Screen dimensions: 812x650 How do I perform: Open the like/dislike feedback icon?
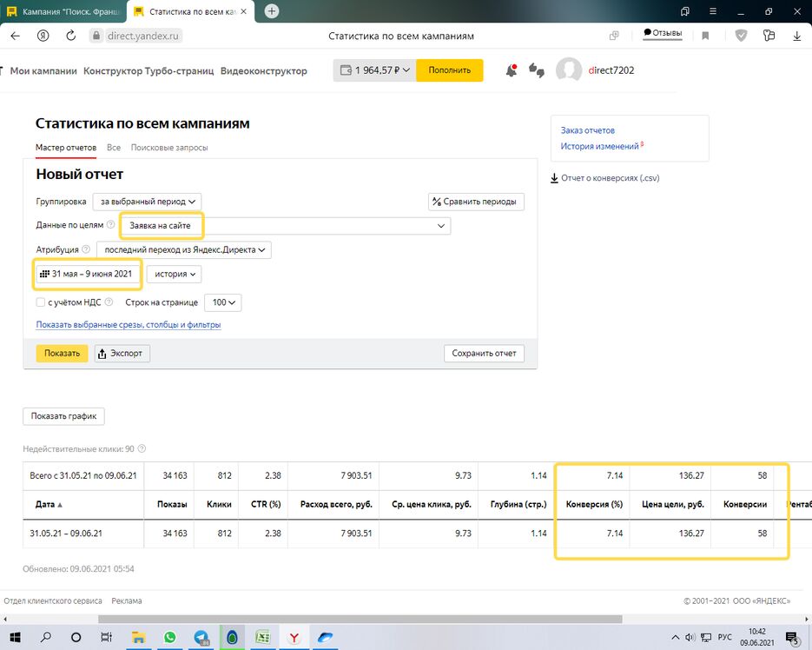(x=536, y=71)
